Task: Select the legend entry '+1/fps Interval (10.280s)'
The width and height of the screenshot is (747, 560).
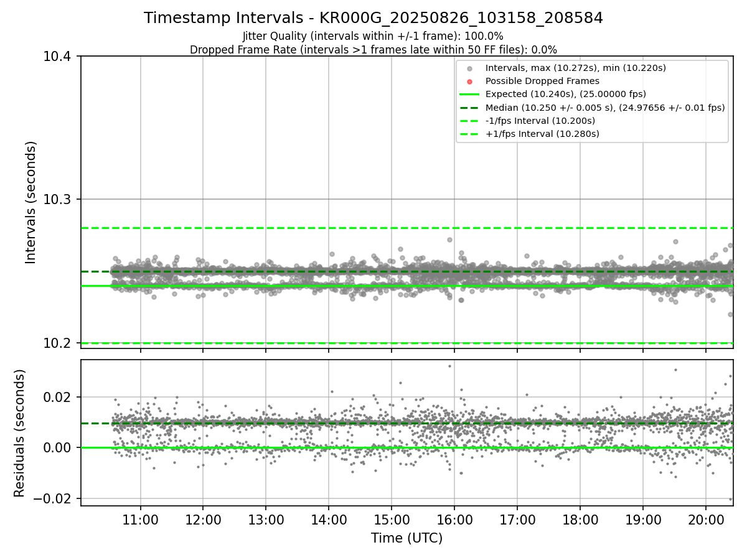Action: point(542,134)
